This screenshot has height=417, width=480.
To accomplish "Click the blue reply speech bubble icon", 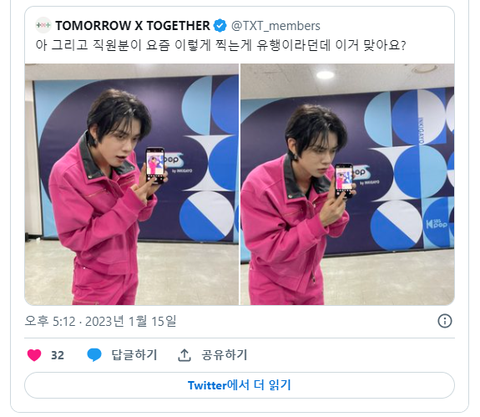I will [x=94, y=355].
